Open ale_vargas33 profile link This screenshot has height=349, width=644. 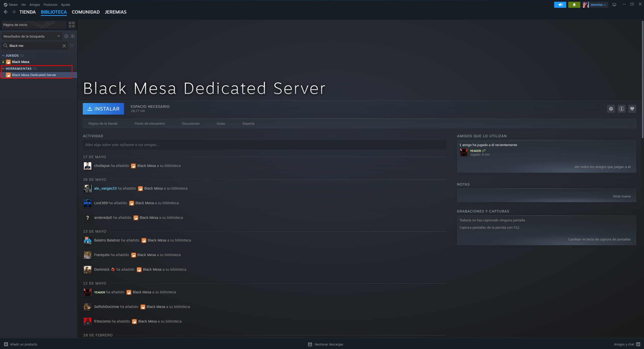pos(105,188)
